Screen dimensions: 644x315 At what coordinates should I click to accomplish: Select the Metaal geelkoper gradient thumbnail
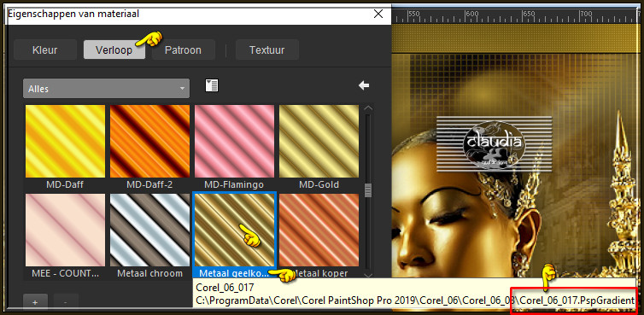(x=235, y=230)
